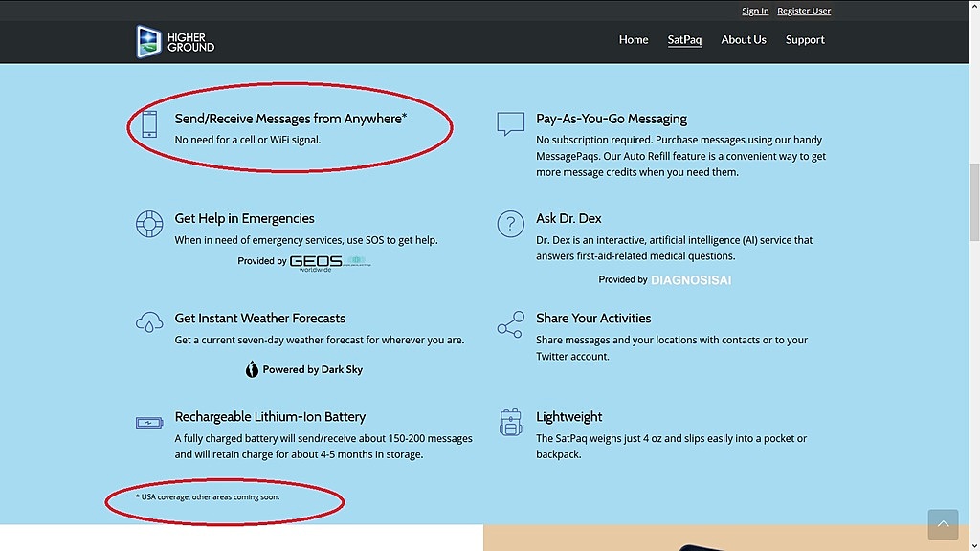Click 'Share Your Activities' heading

click(593, 318)
